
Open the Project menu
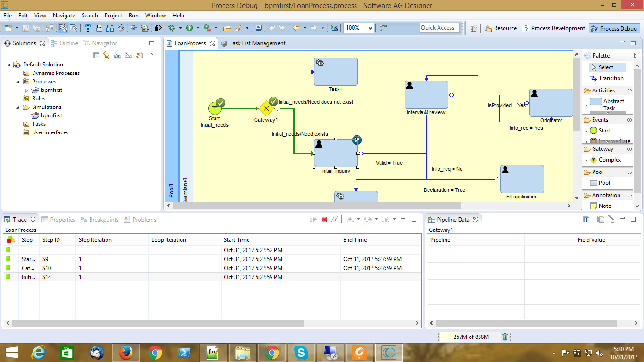click(x=113, y=16)
